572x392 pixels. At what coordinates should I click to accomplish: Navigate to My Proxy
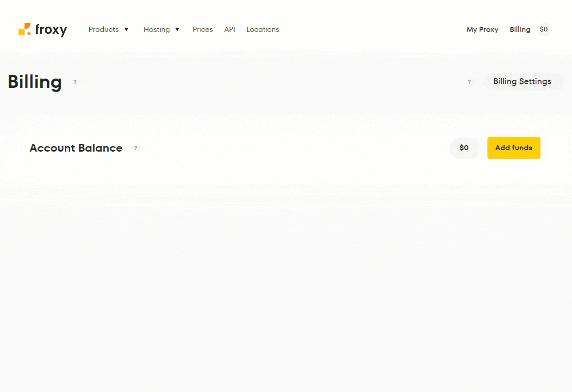tap(482, 30)
